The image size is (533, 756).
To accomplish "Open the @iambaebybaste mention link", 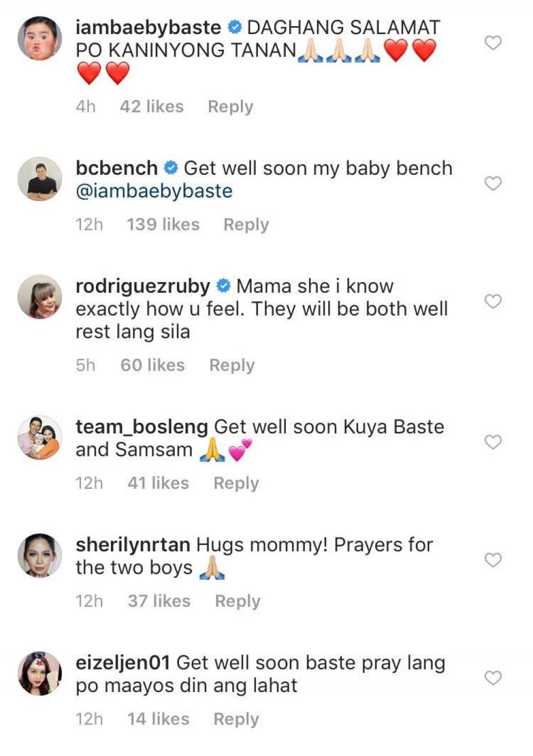I will [x=154, y=191].
